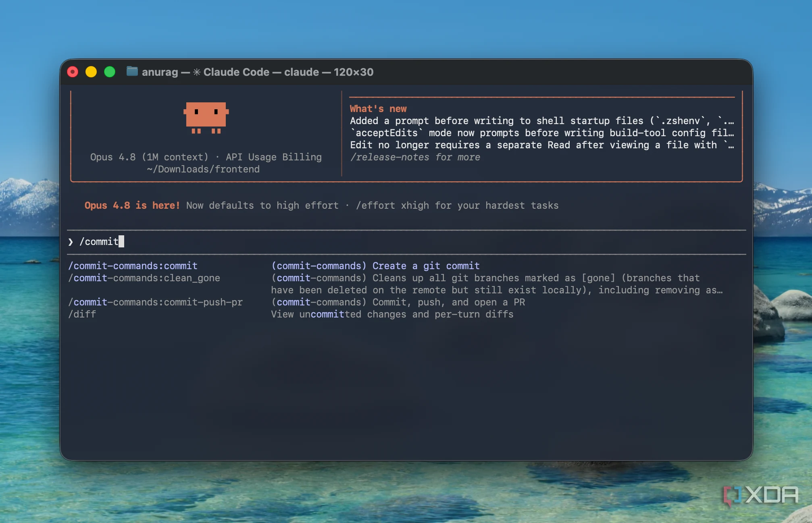Click 'Edit no longer requires a separate Read' note
Viewport: 812px width, 523px height.
[542, 145]
